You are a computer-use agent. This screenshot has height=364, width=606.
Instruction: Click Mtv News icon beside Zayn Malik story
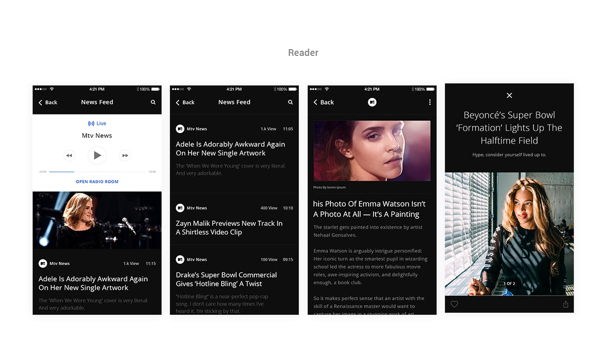pos(180,208)
